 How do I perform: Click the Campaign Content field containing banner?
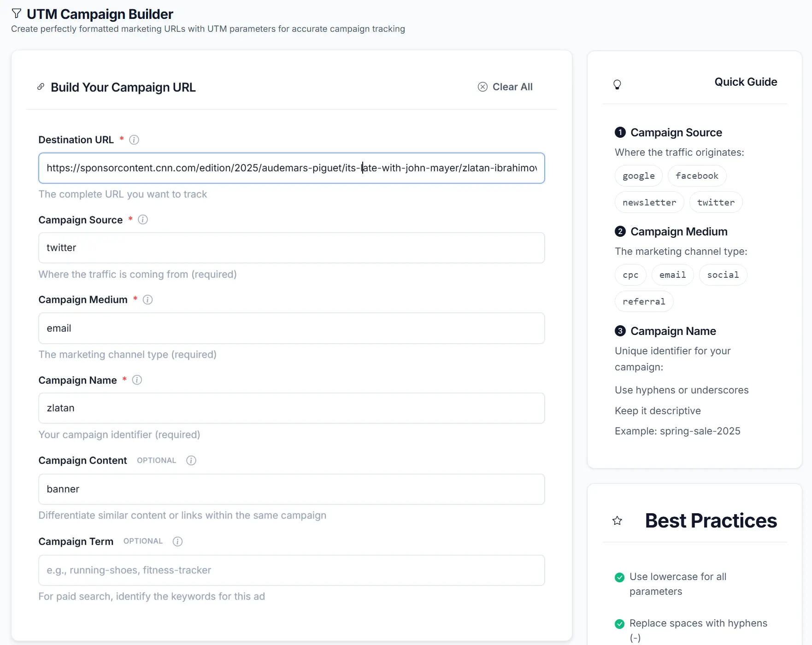[292, 489]
